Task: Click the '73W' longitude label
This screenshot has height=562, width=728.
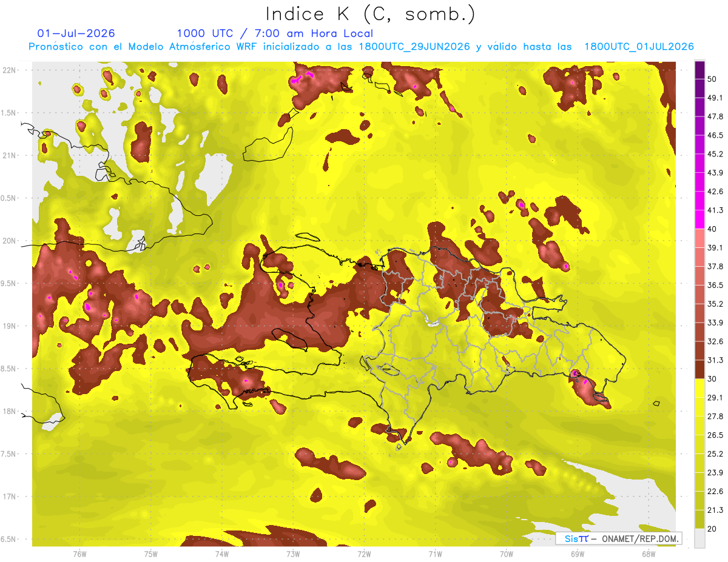Action: click(x=293, y=554)
